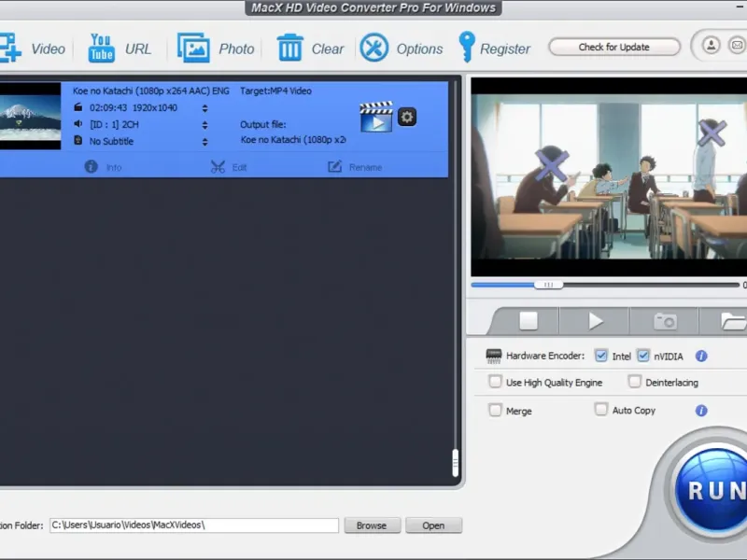Click the Edit label in file row

pos(239,167)
